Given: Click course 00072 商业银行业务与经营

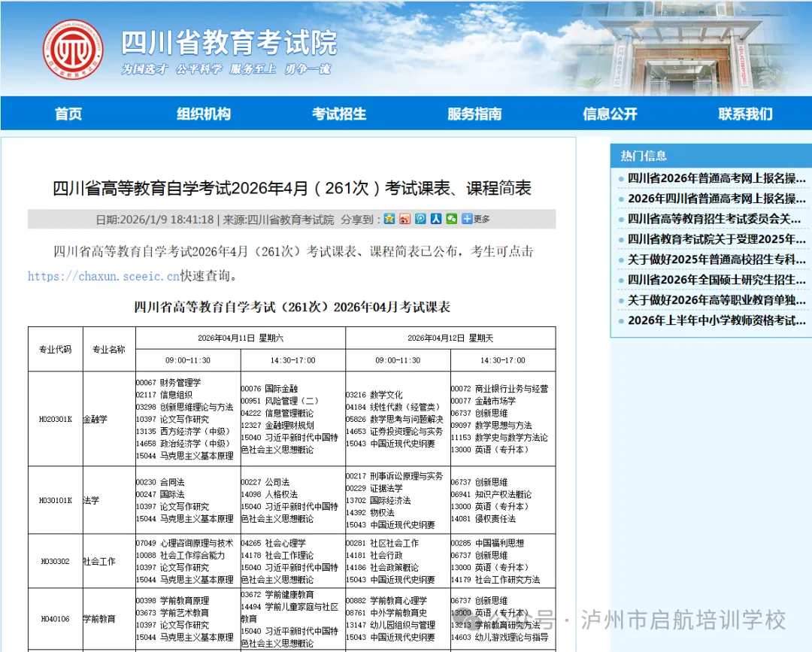Looking at the screenshot, I should (499, 388).
